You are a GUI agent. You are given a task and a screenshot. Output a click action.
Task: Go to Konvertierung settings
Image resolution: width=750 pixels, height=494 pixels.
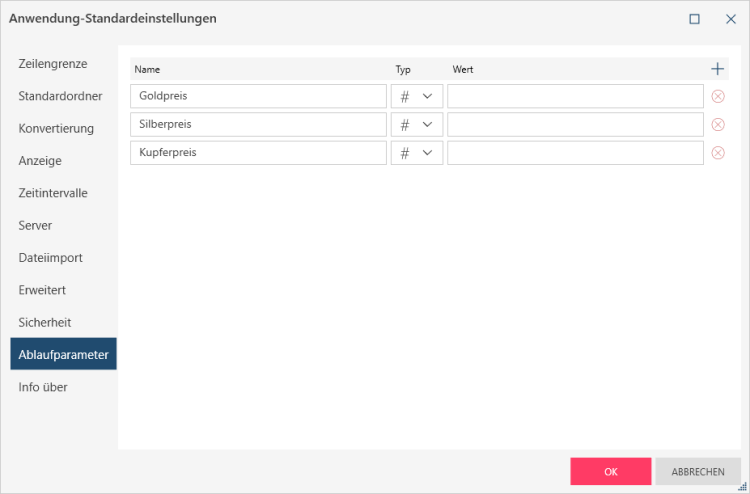[56, 128]
